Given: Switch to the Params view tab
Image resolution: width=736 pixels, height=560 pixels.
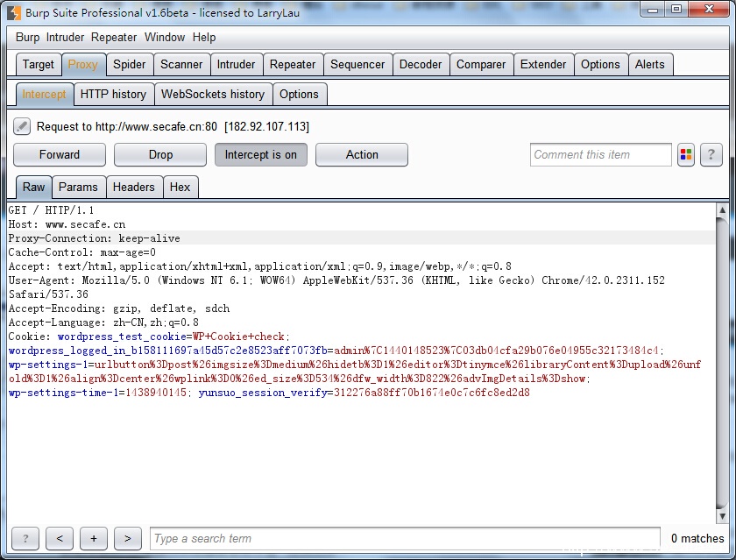Looking at the screenshot, I should [x=78, y=187].
